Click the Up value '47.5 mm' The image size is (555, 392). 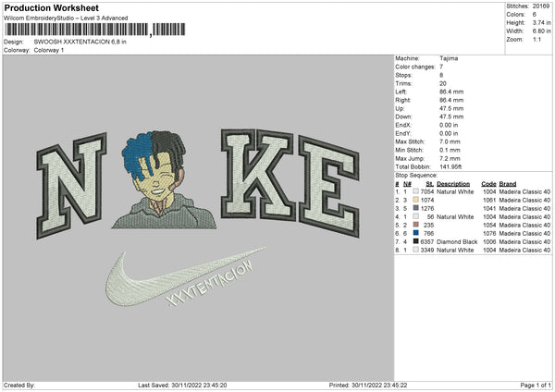[x=451, y=108]
